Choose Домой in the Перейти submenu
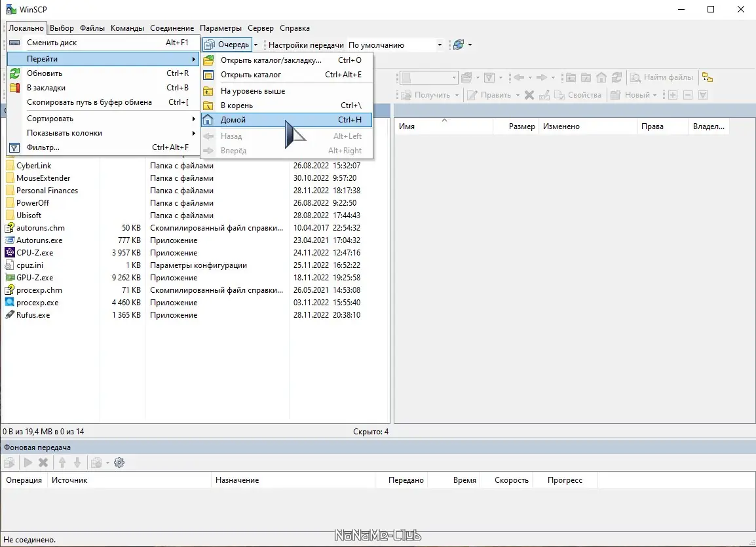The width and height of the screenshot is (756, 547). 287,120
